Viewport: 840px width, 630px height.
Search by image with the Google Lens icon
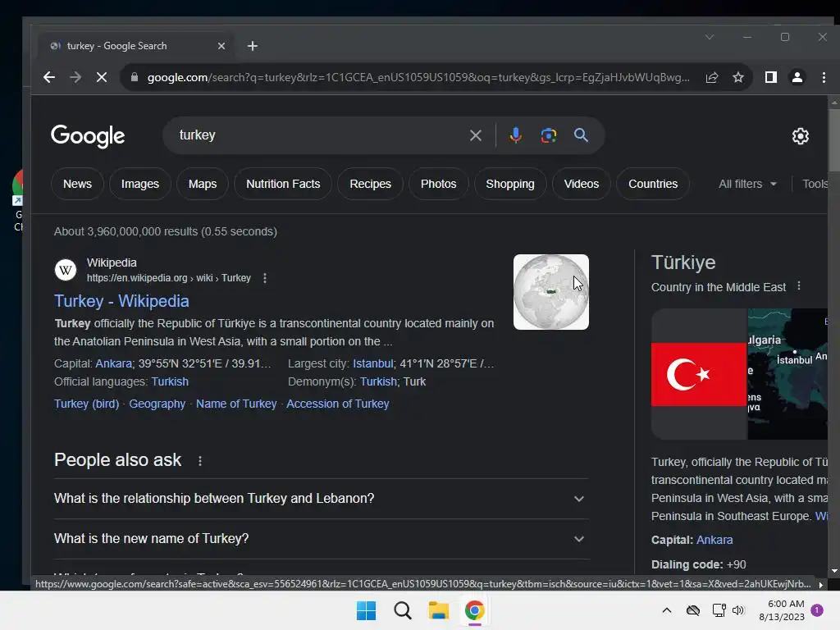(549, 135)
